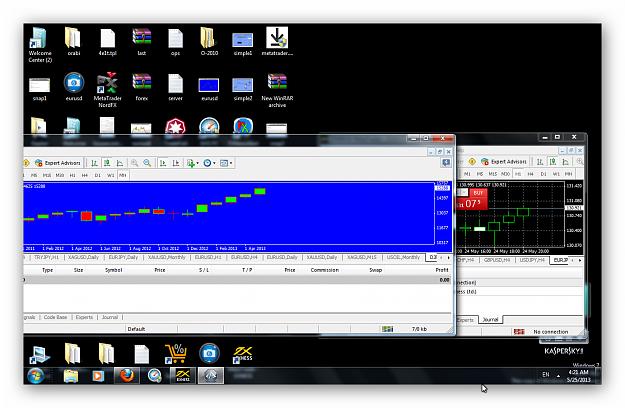This screenshot has width=625, height=408.
Task: Switch to TRYJPY,H1 chart tab
Action: pos(46,257)
